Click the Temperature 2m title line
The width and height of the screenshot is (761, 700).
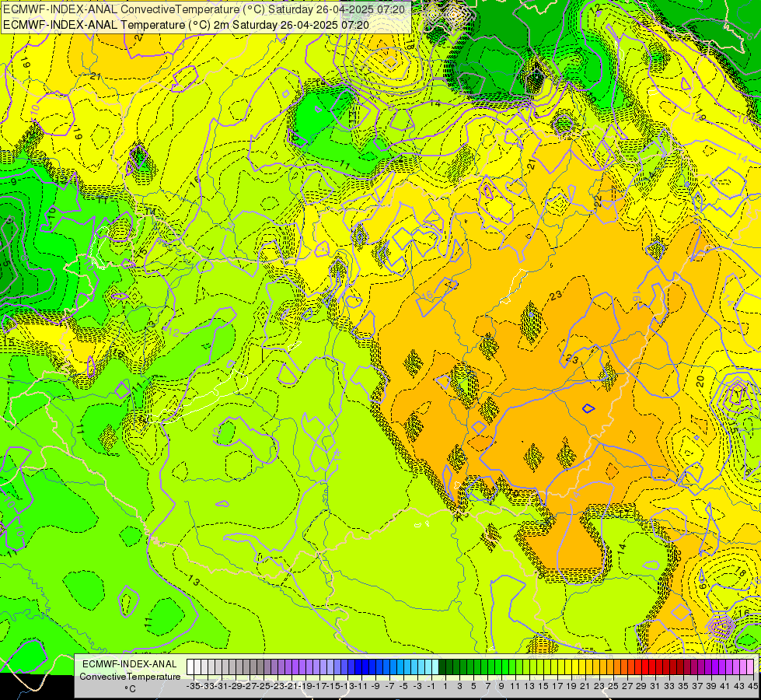[186, 25]
